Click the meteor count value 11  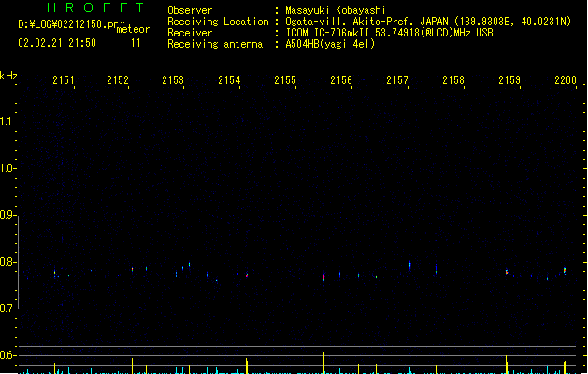pos(136,43)
